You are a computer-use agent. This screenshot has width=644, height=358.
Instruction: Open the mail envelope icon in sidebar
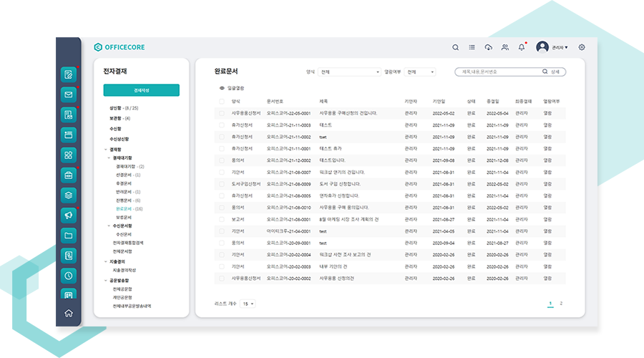pyautogui.click(x=69, y=95)
